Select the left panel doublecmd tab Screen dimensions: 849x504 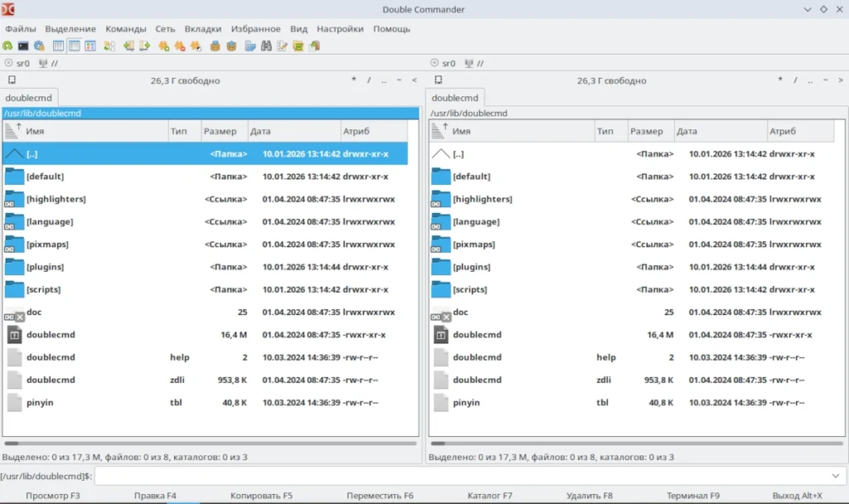click(29, 98)
